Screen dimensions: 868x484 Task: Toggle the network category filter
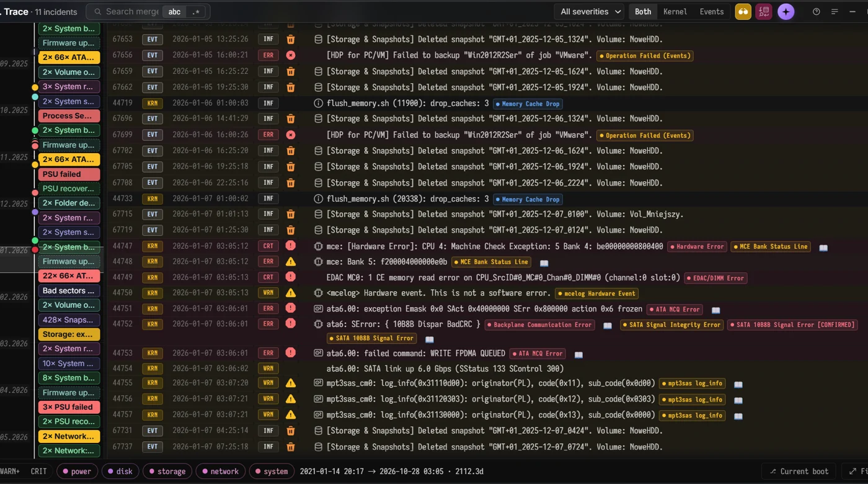(x=220, y=472)
